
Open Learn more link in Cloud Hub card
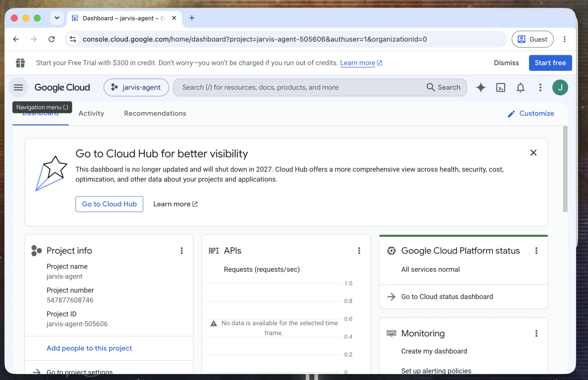[175, 204]
